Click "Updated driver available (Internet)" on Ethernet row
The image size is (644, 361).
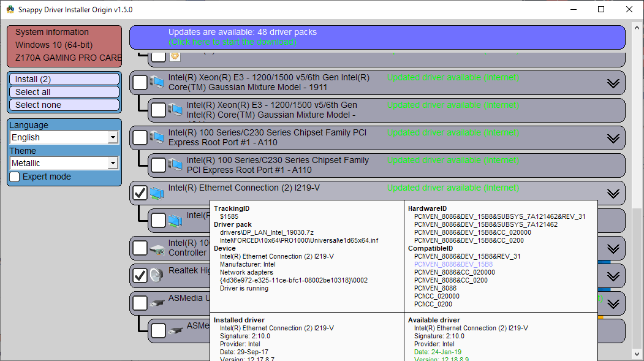(x=453, y=188)
